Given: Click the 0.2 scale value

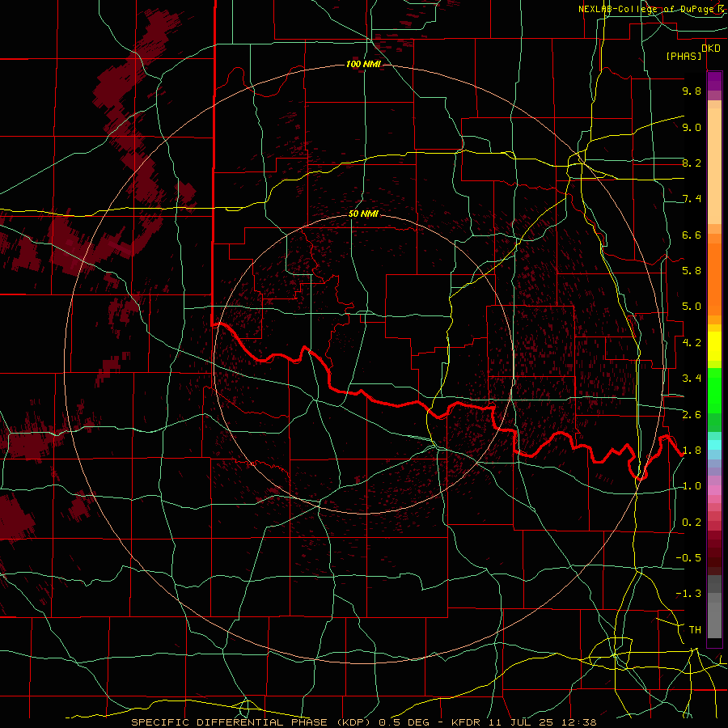Looking at the screenshot, I should (x=692, y=523).
